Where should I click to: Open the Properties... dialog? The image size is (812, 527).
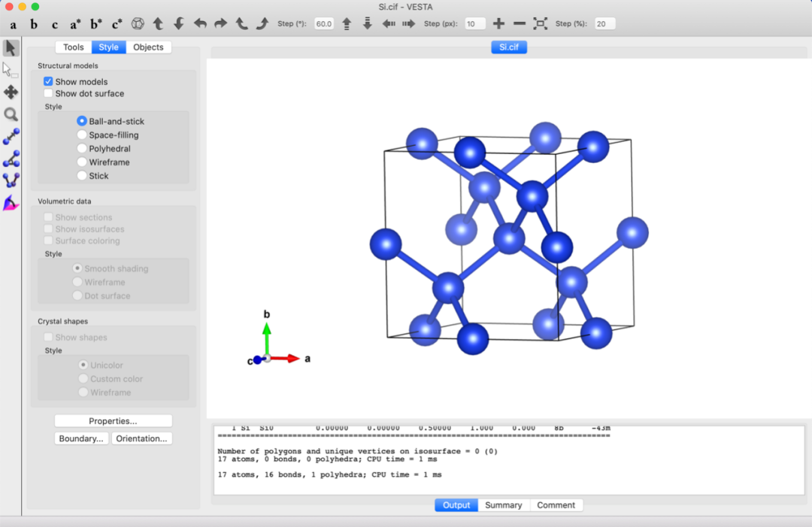(x=113, y=421)
